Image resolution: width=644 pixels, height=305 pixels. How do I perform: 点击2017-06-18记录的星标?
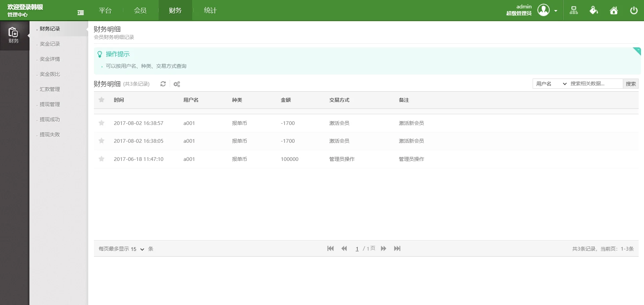click(x=102, y=159)
